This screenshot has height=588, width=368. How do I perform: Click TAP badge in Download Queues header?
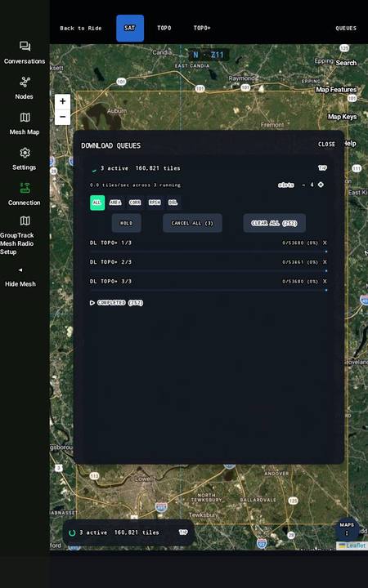pyautogui.click(x=322, y=168)
